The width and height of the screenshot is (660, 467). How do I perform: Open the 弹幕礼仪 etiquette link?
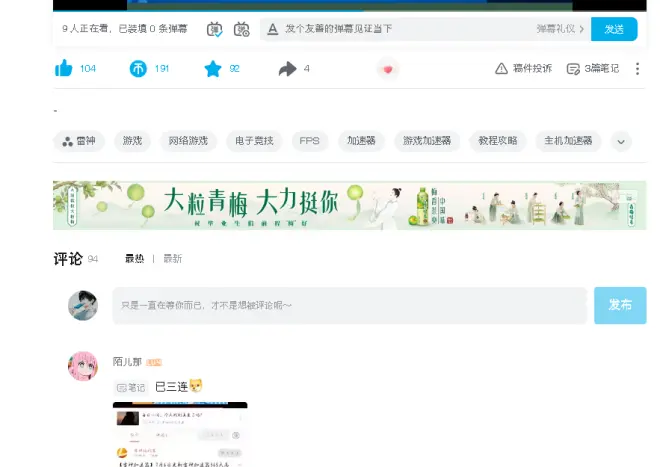click(559, 29)
